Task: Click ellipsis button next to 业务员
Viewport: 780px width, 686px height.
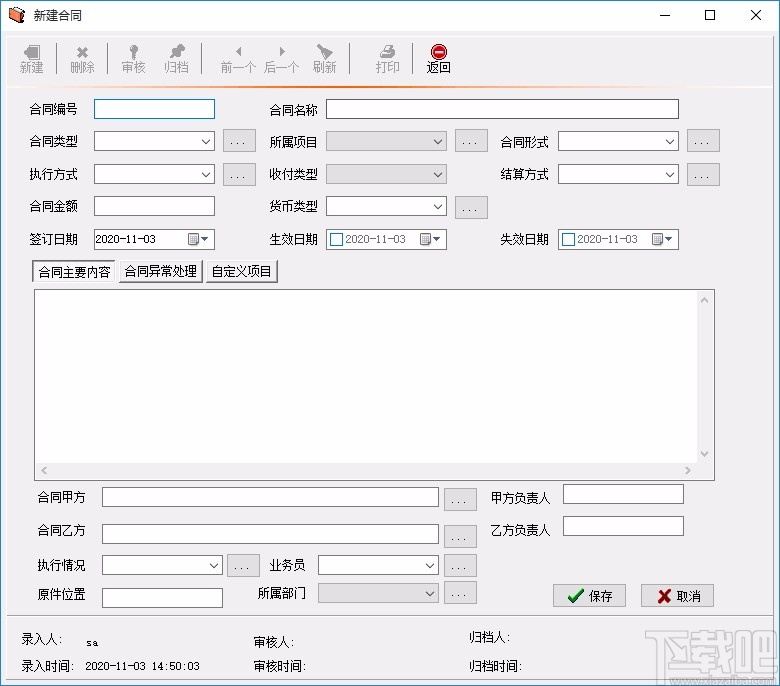Action: (460, 566)
